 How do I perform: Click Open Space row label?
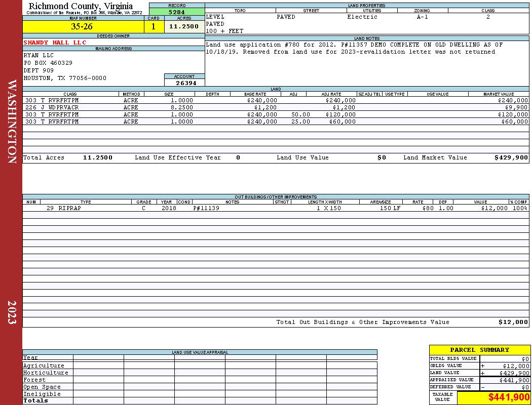[x=42, y=387]
